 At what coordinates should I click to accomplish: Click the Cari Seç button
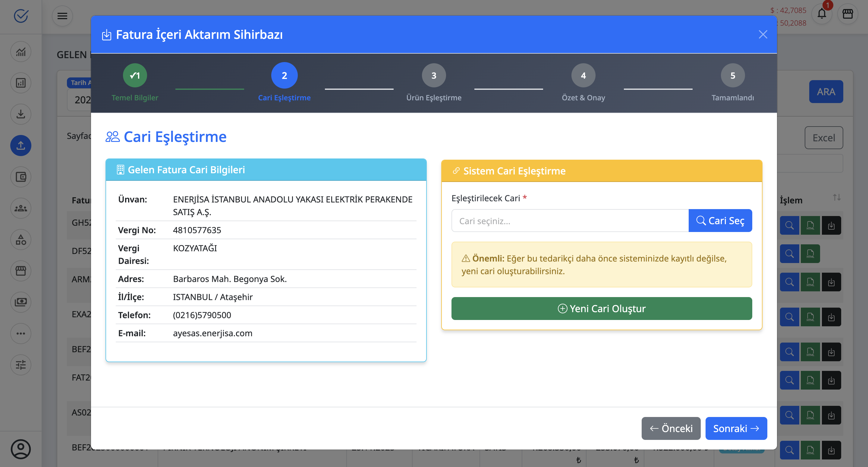click(720, 221)
